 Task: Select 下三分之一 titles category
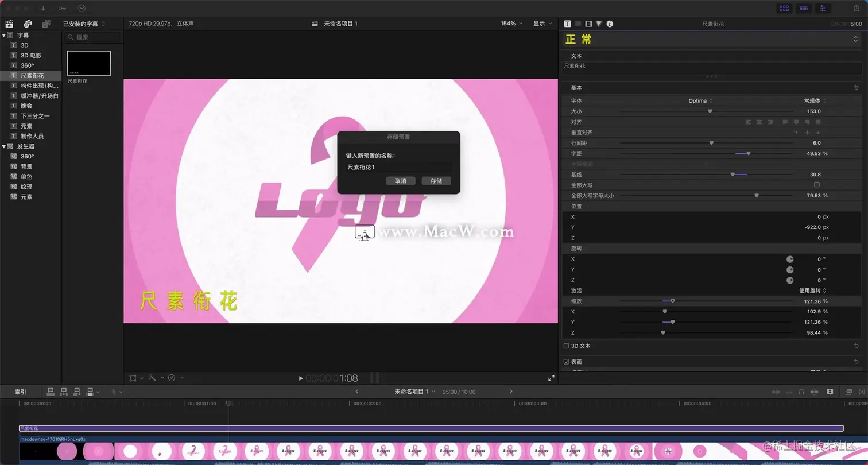click(35, 116)
